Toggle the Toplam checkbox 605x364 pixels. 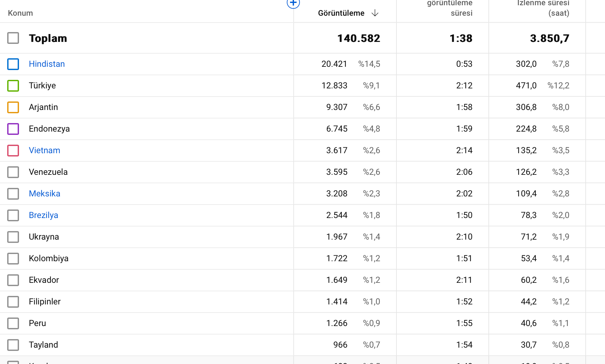[13, 38]
